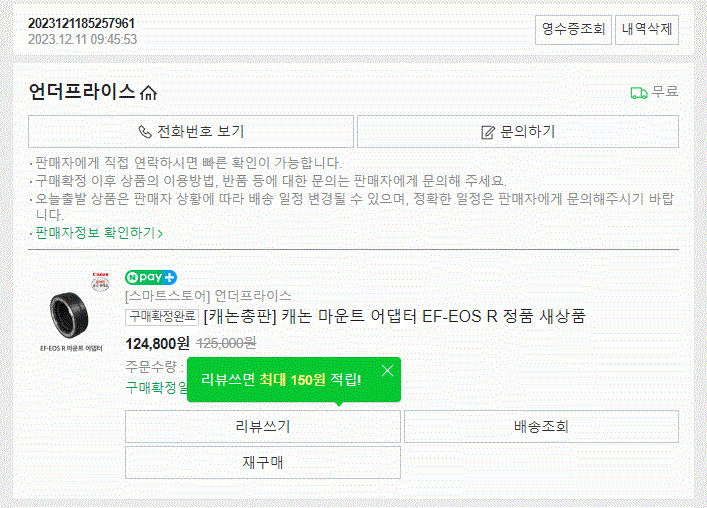Click the 리뷰쓰기 button
The image size is (707, 508).
(262, 427)
